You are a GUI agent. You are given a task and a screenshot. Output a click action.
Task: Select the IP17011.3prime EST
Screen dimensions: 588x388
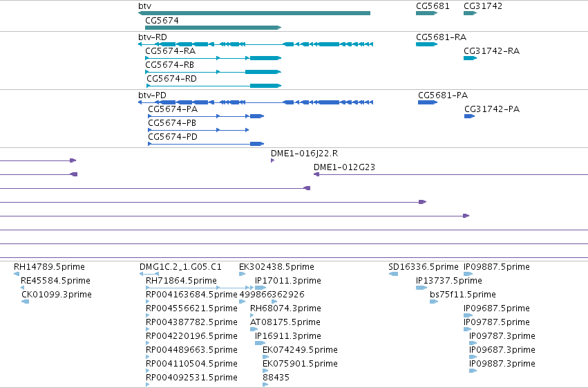click(260, 288)
